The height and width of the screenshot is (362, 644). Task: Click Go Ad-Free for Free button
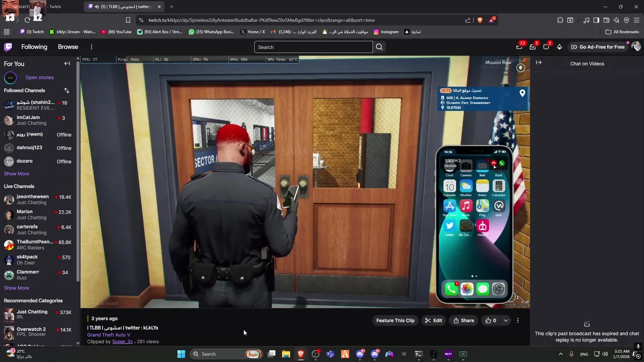tap(598, 47)
